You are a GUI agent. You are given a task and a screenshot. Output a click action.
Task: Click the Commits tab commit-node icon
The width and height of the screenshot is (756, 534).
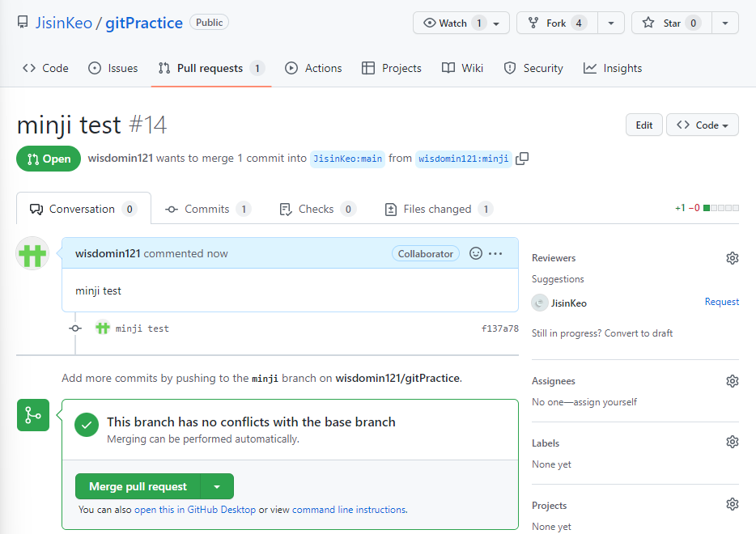pyautogui.click(x=171, y=210)
